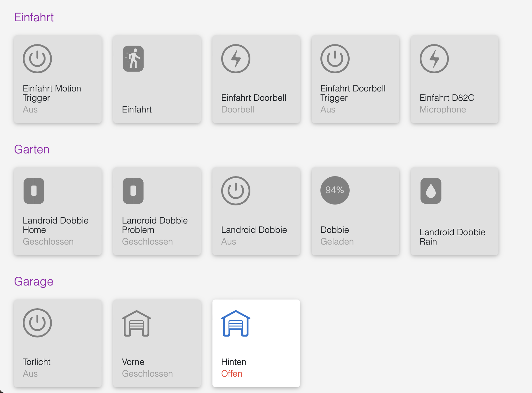Click the Landroid Dobbie Rain tile label
Viewport: 532px width, 393px height.
452,237
